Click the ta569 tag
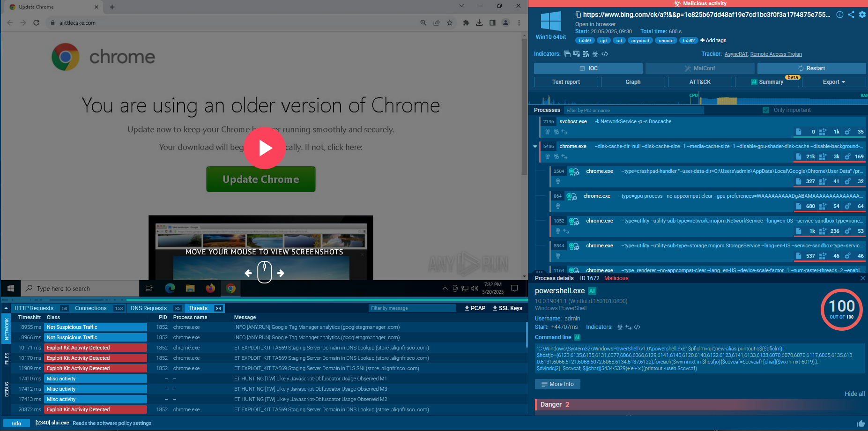868x431 pixels. [x=585, y=41]
